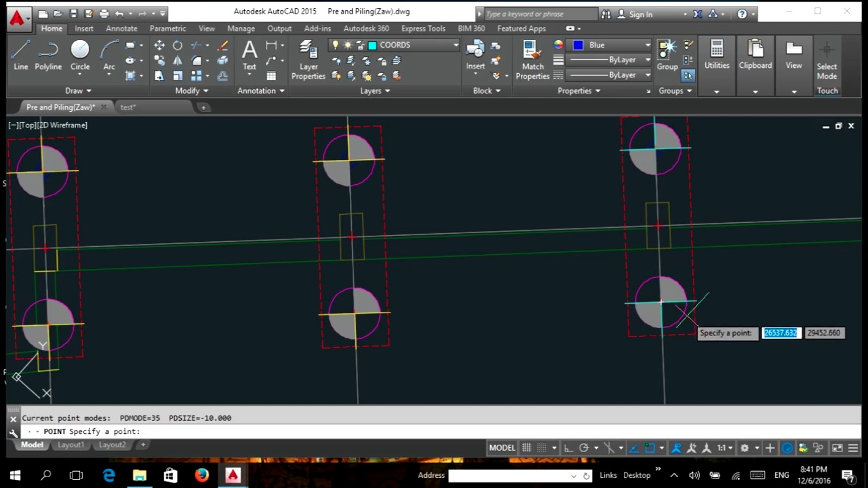Click the Move tool icon
Screen dimensions: 868x488
point(159,46)
